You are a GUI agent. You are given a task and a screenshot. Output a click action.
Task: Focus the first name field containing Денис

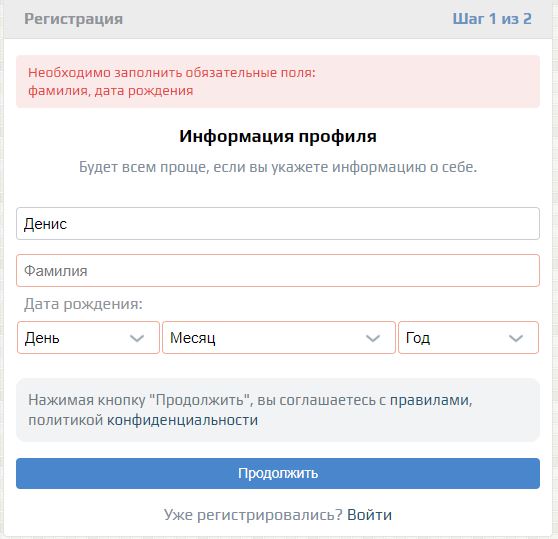tap(278, 224)
